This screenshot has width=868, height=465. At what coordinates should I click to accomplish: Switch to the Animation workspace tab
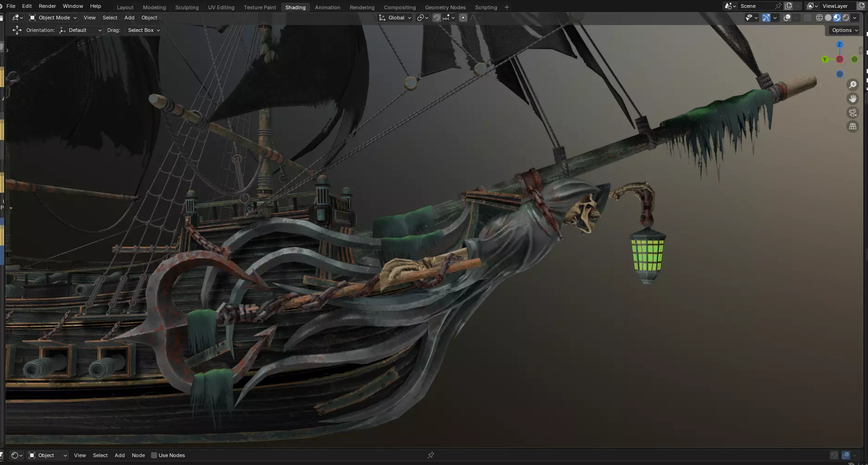point(327,7)
